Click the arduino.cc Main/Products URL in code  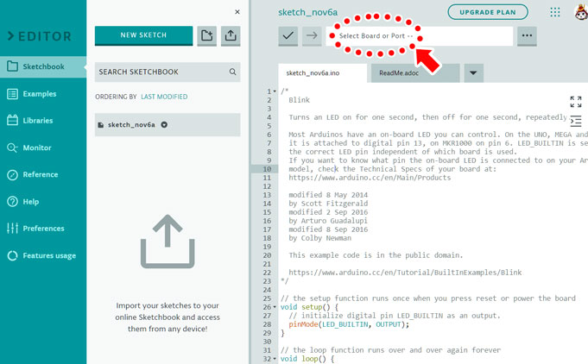(370, 178)
